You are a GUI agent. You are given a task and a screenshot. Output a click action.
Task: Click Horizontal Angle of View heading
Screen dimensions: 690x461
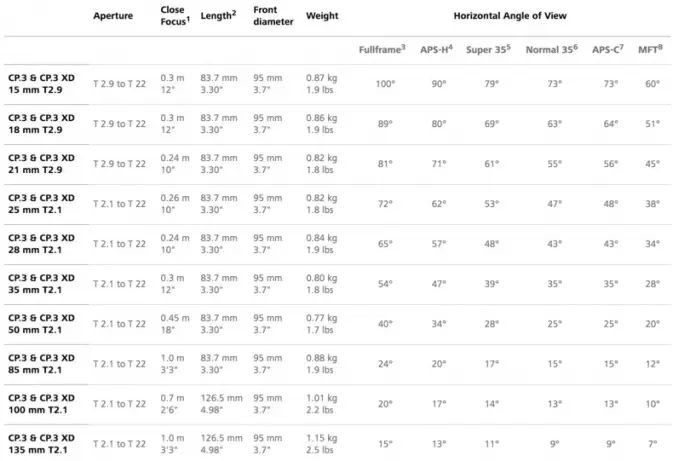[x=510, y=16]
